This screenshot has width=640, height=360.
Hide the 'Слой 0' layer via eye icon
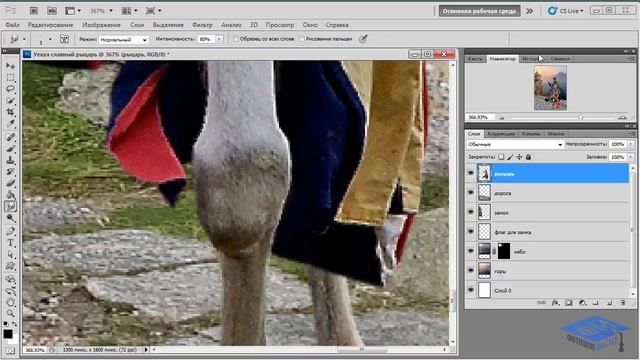pyautogui.click(x=471, y=290)
